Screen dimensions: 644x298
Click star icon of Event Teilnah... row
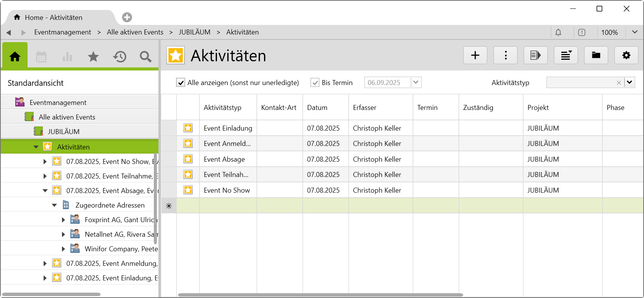[x=188, y=174]
